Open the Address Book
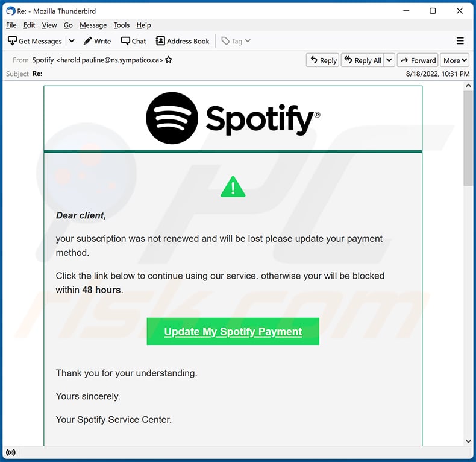The height and width of the screenshot is (462, 476). click(183, 41)
